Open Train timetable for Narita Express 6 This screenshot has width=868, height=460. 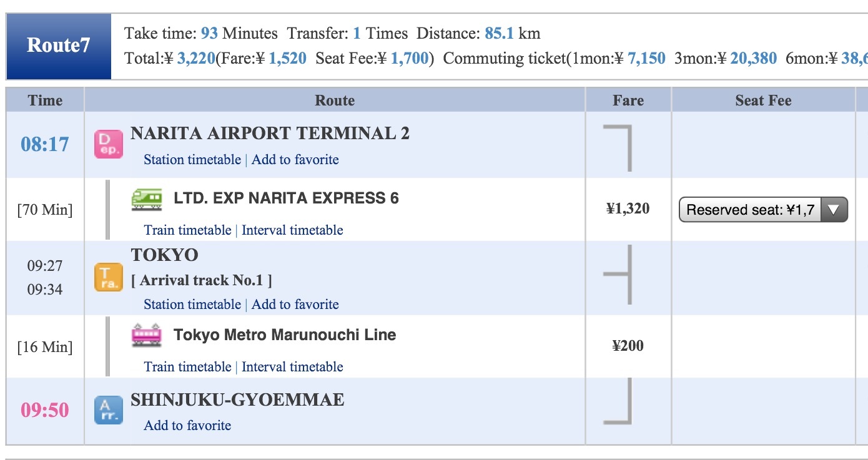[187, 230]
